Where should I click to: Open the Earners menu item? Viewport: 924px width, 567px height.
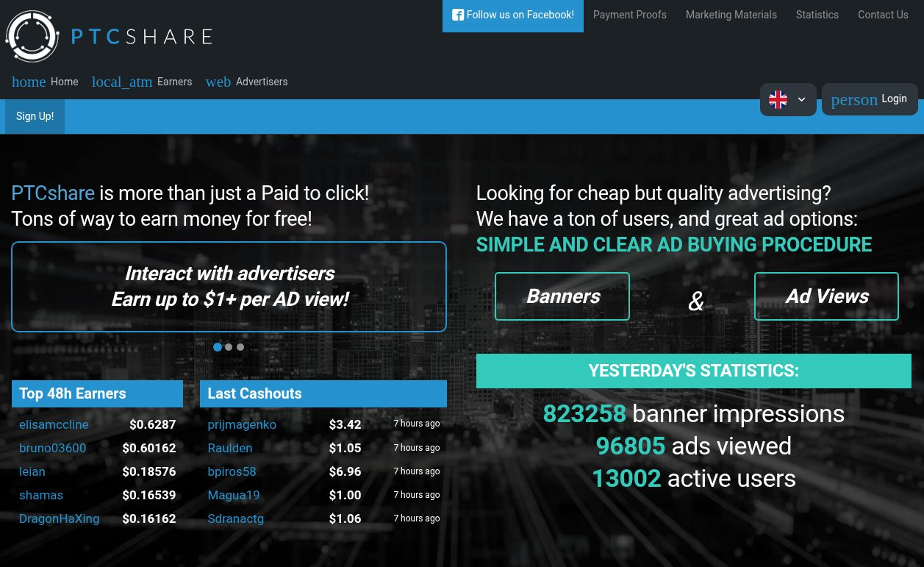[x=174, y=82]
